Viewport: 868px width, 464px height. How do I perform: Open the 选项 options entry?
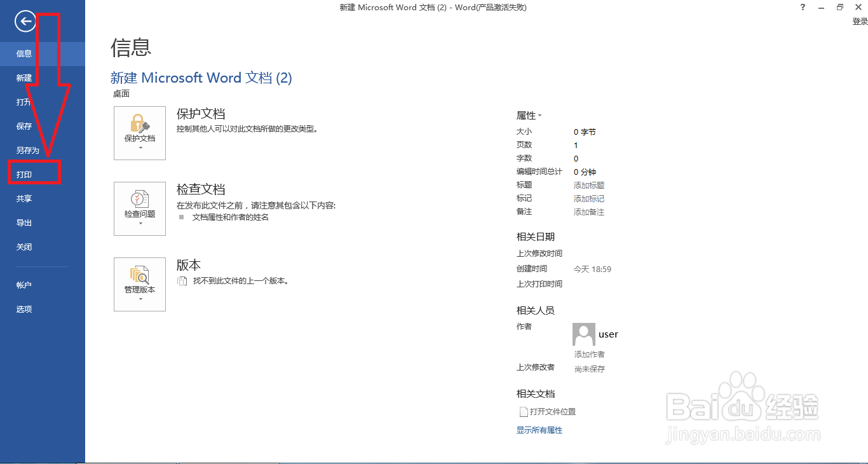click(x=43, y=310)
